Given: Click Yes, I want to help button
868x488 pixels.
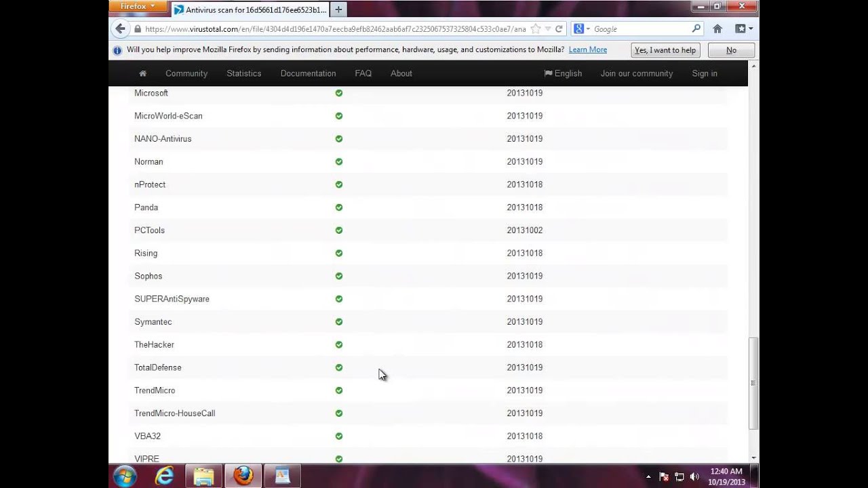Looking at the screenshot, I should pyautogui.click(x=665, y=50).
